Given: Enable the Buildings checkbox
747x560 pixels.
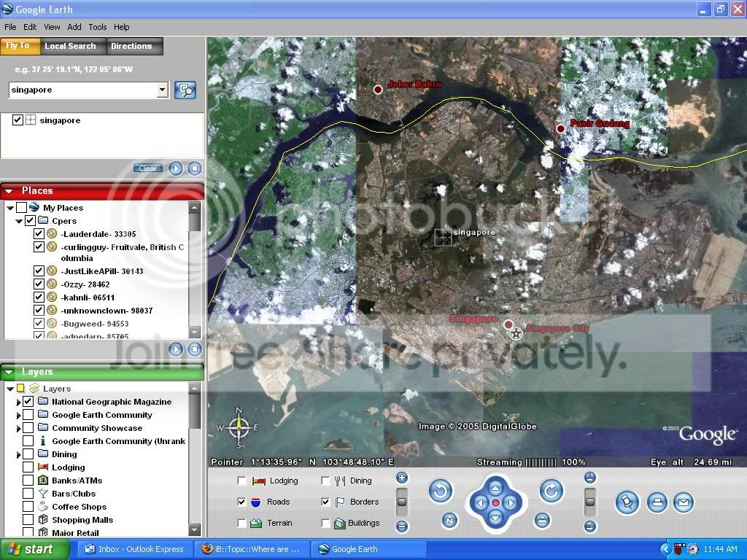Looking at the screenshot, I should pos(325,523).
